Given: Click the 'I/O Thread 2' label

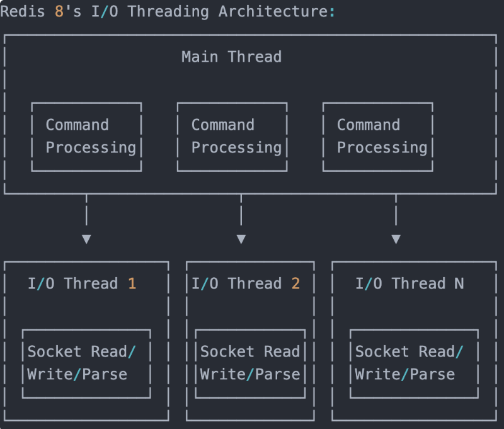Looking at the screenshot, I should 246,283.
